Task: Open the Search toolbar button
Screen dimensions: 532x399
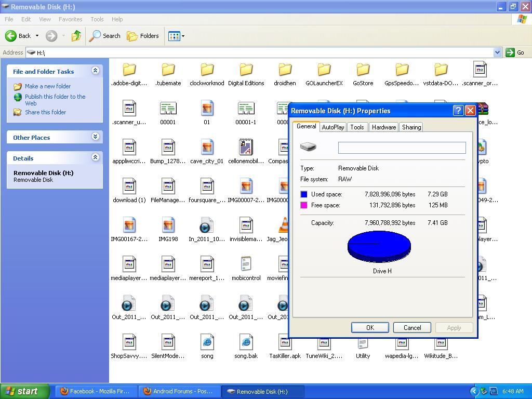Action: click(105, 36)
